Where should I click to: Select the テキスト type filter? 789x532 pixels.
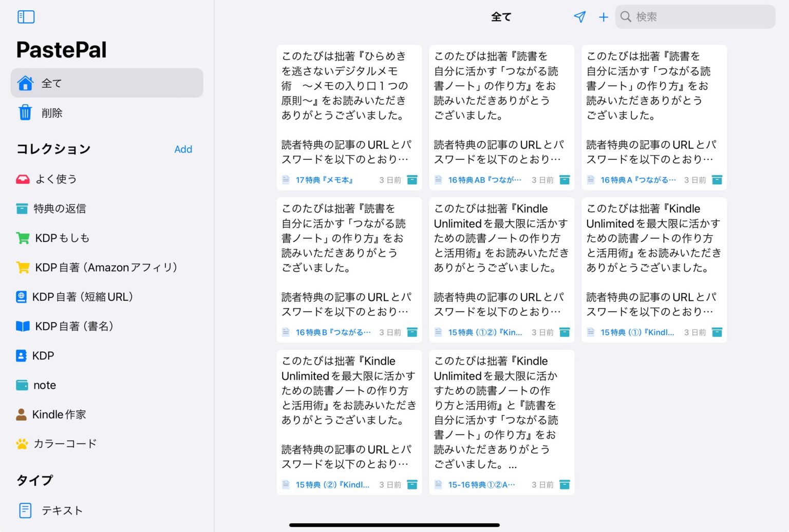tap(62, 510)
